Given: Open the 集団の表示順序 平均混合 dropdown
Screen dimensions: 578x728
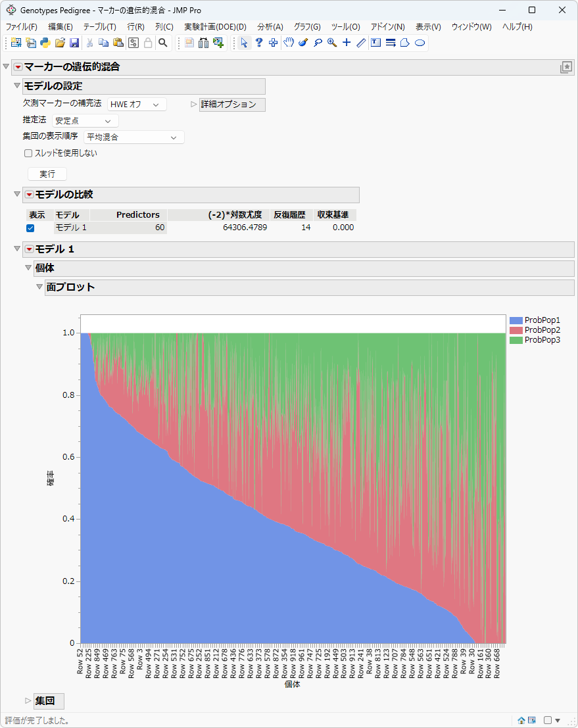Looking at the screenshot, I should pos(134,137).
